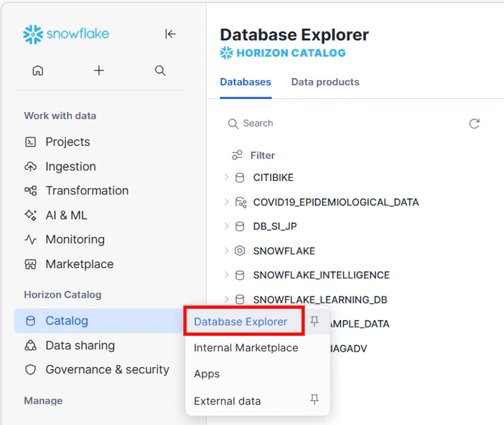Click the SNOWFLAKE application database icon
Viewport: 504px width, 425px height.
(x=240, y=251)
